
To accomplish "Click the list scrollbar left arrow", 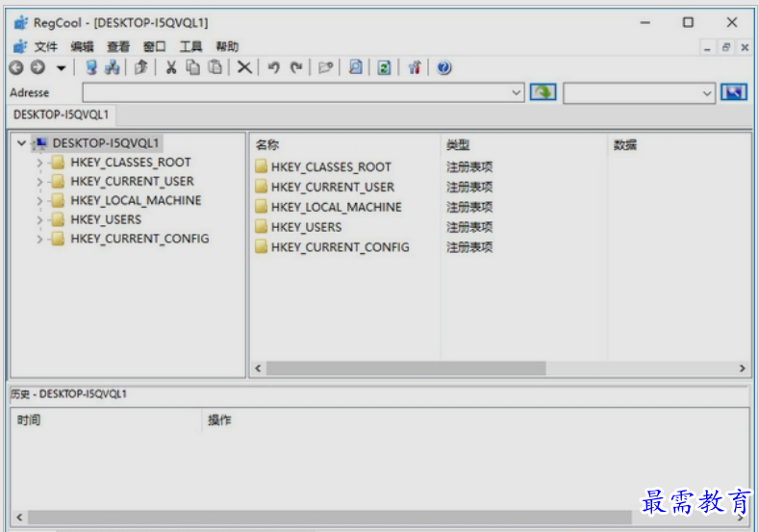I will tap(258, 368).
